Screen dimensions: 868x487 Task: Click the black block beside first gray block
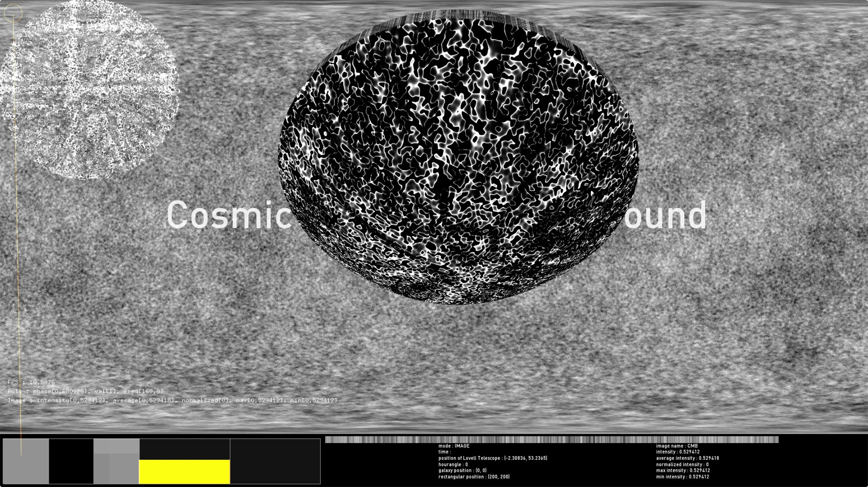(x=71, y=461)
